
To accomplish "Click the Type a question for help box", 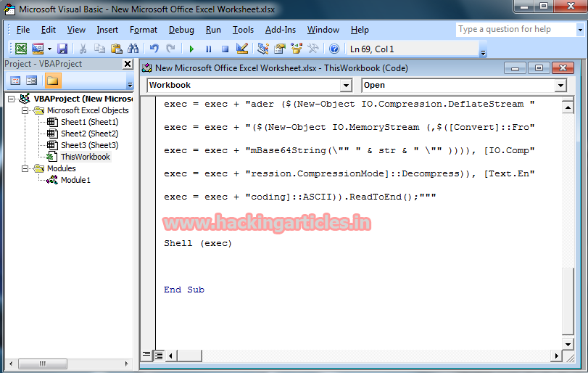I will pos(515,29).
